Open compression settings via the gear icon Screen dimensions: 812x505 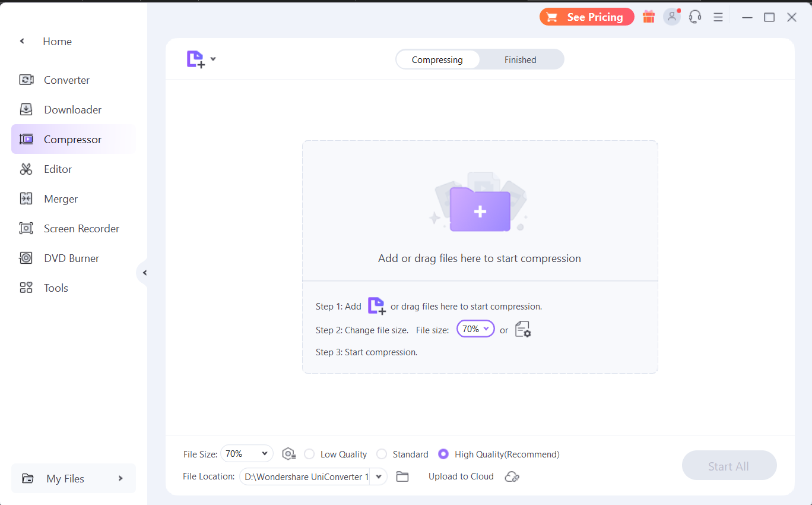click(x=523, y=329)
